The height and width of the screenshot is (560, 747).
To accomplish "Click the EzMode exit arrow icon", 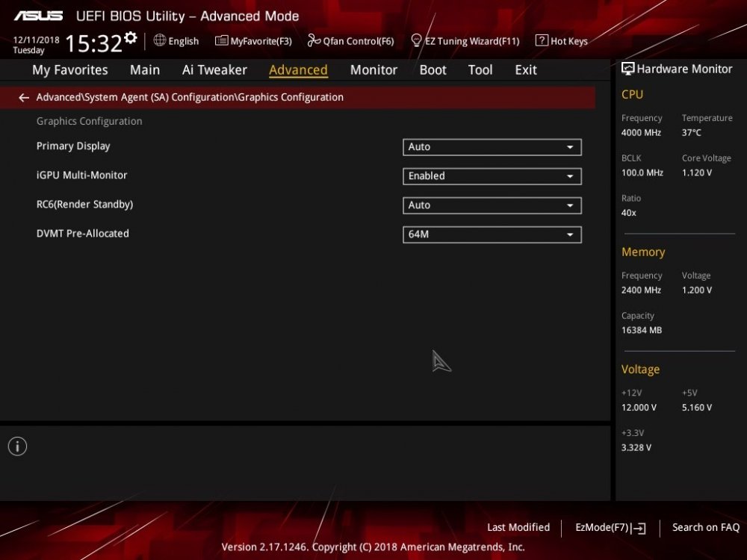I will 639,528.
